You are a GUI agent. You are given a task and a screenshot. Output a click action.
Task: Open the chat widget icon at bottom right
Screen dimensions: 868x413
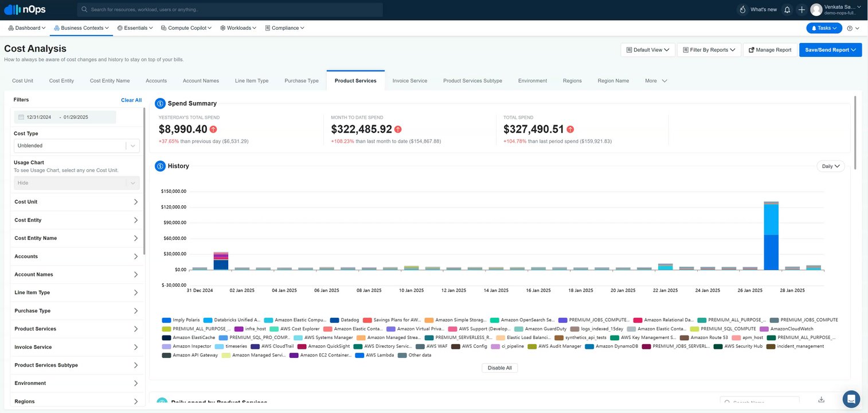coord(851,399)
